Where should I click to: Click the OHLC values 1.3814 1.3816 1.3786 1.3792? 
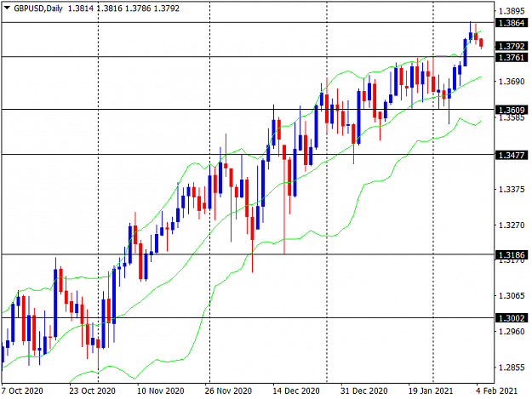pos(123,9)
